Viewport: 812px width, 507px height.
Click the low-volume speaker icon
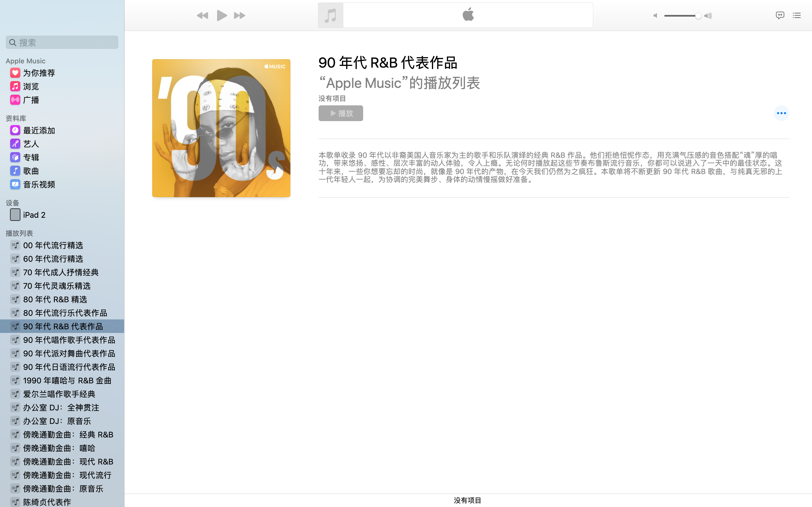[x=655, y=16]
